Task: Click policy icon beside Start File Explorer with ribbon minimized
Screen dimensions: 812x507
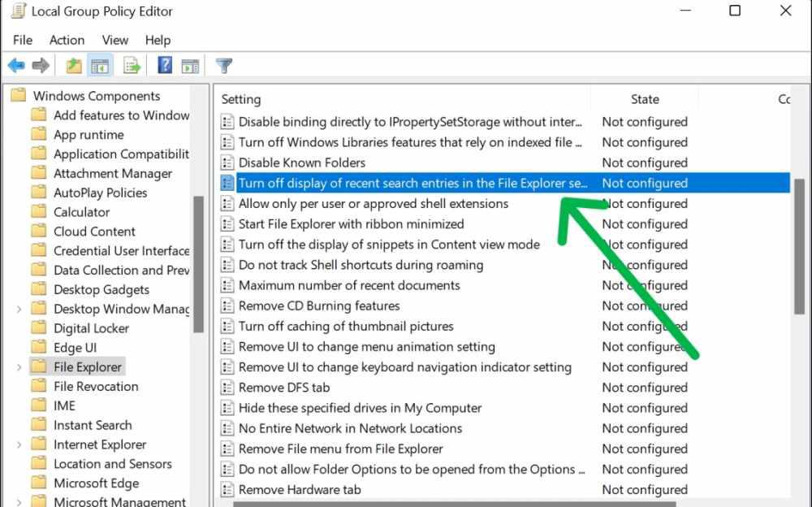Action: coord(227,224)
